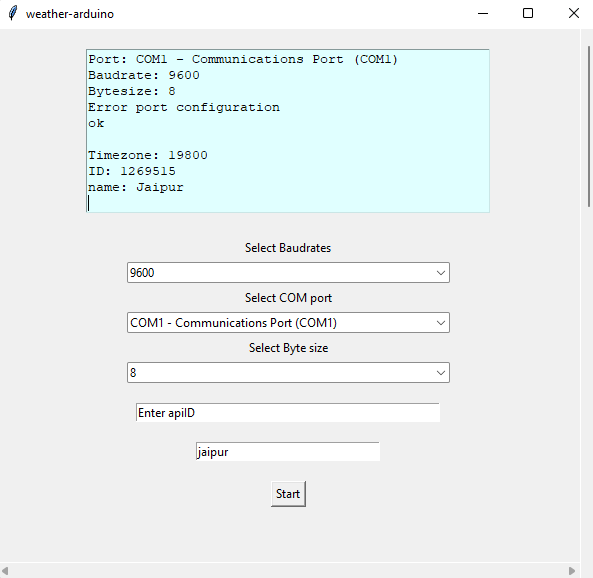Click the jaipur city entry field
This screenshot has height=578, width=593.
[x=288, y=452]
